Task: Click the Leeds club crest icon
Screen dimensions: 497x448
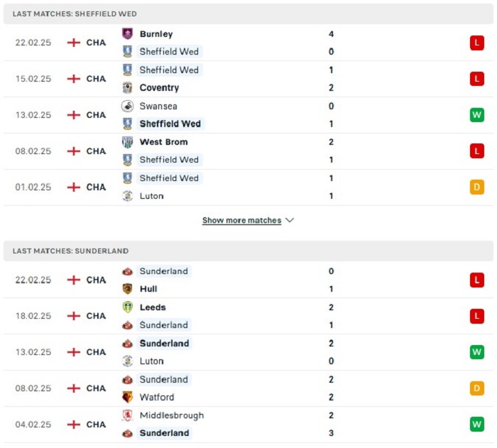Action: (127, 307)
